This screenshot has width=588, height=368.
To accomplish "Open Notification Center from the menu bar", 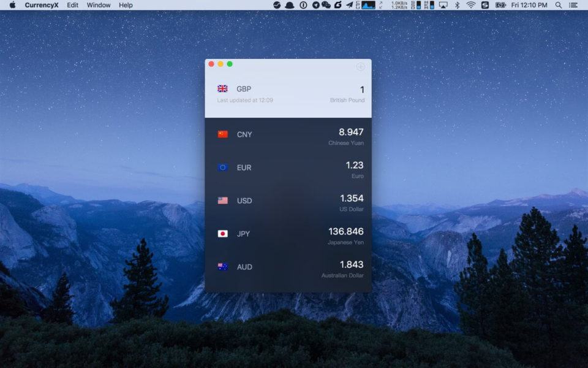I will 575,5.
